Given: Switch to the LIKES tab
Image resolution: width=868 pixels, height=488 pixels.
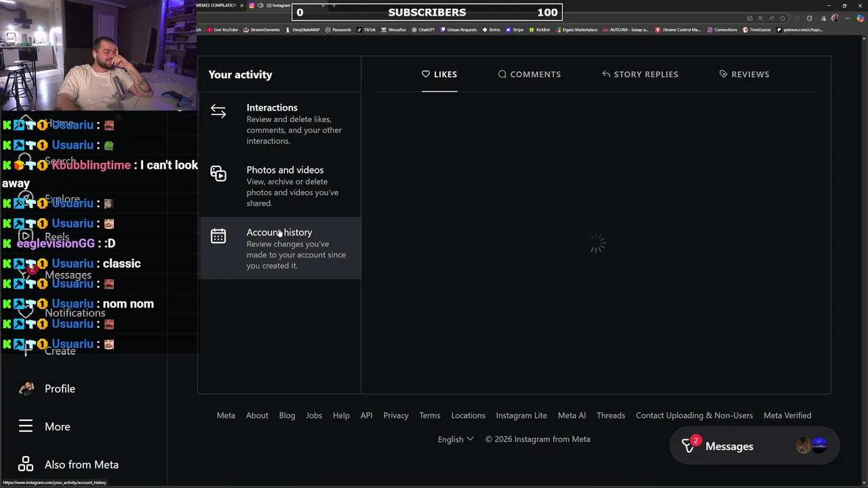Looking at the screenshot, I should point(439,74).
